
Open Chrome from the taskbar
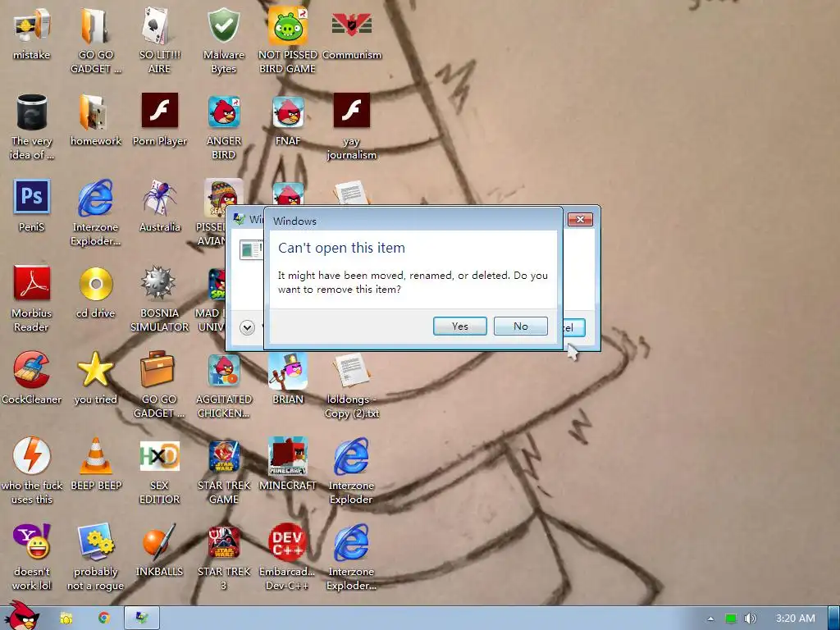click(x=103, y=619)
